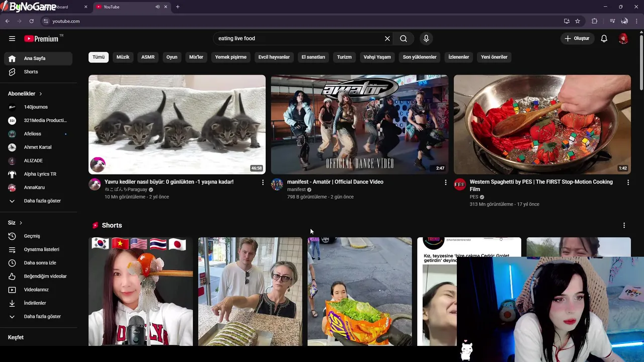This screenshot has height=362, width=644.
Task: Open the ねこぱんちParaguay channel name link
Action: 126,190
